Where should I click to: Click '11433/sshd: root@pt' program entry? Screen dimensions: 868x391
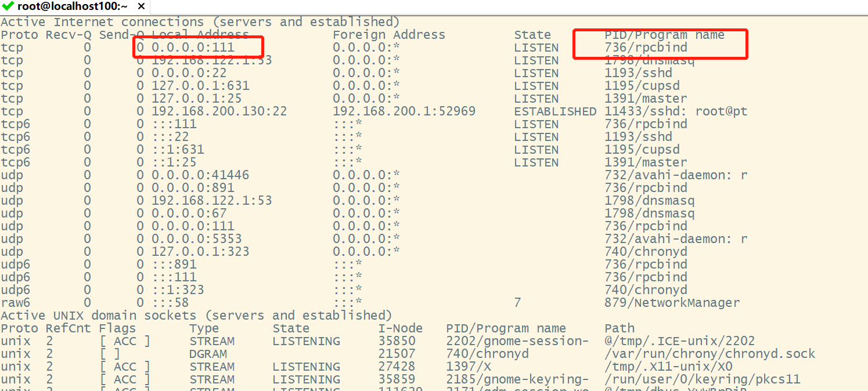point(676,111)
